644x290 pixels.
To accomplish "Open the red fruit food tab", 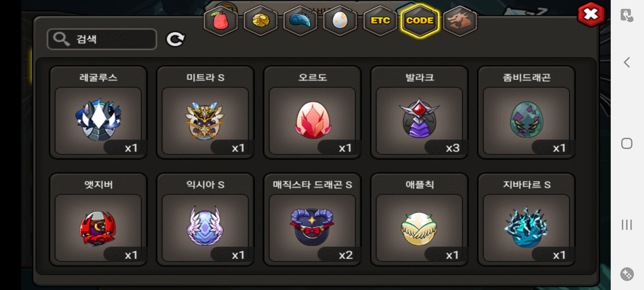I will [x=221, y=21].
